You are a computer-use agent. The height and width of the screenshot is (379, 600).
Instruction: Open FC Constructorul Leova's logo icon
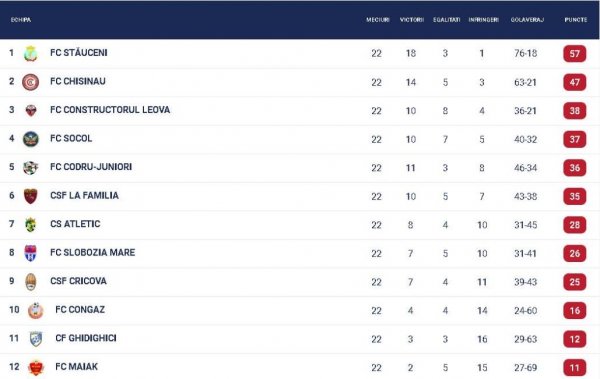click(31, 111)
